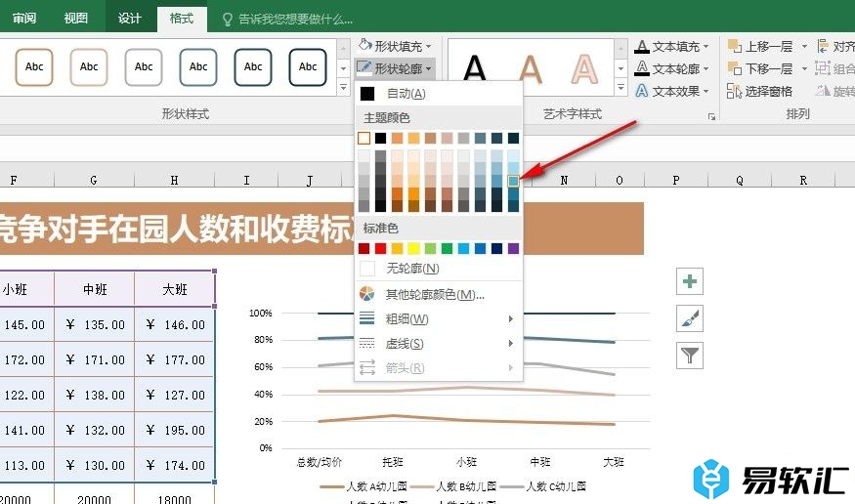This screenshot has height=504, width=855.
Task: Click the Tell Me search box
Action: point(288,20)
